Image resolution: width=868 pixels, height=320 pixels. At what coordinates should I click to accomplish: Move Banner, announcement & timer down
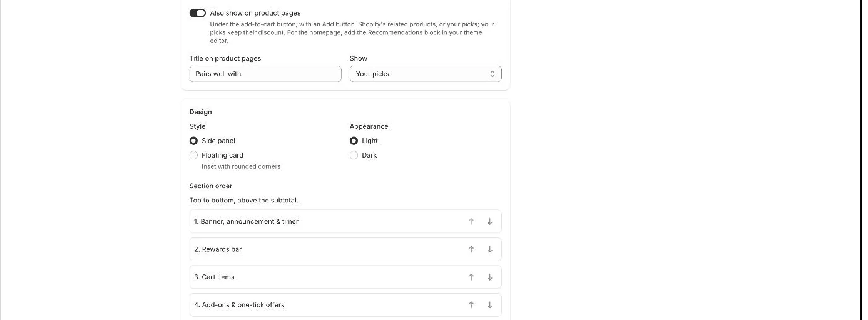[x=490, y=221]
